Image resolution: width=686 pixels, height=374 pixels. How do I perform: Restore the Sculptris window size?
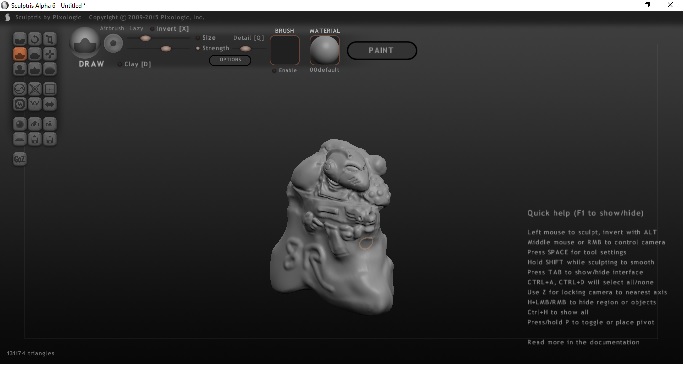click(x=648, y=5)
